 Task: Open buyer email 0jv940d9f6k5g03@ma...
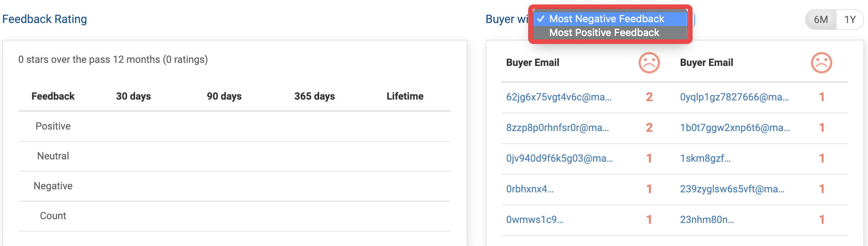coord(559,158)
